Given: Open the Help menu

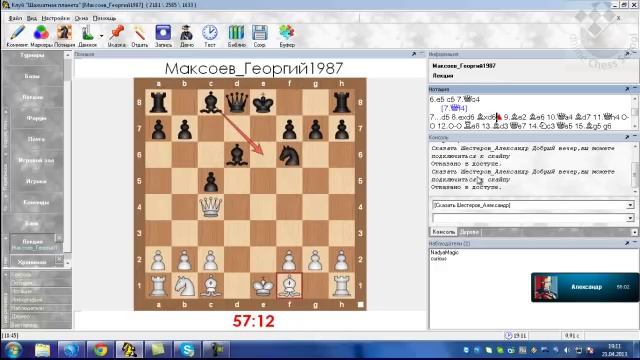Looking at the screenshot, I should [104, 18].
